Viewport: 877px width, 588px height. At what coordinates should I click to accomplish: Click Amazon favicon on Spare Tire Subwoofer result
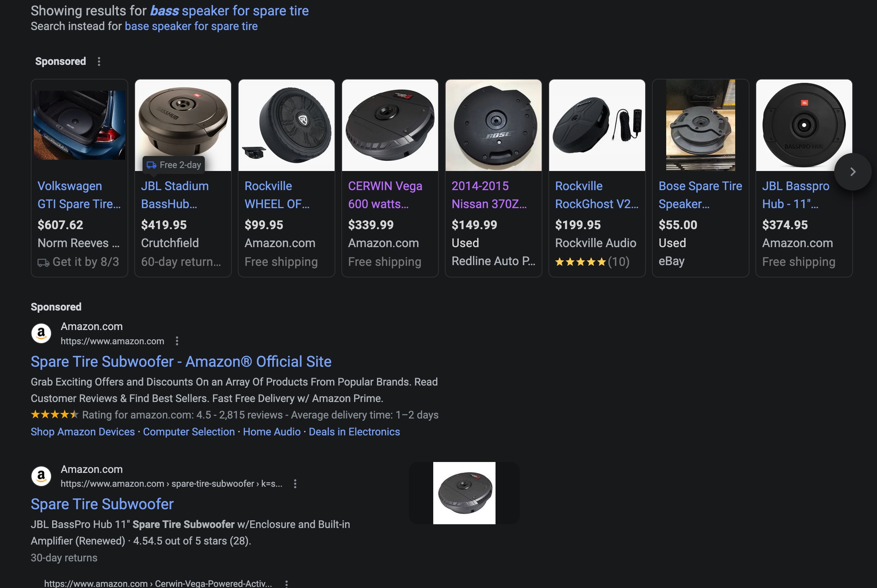click(41, 476)
